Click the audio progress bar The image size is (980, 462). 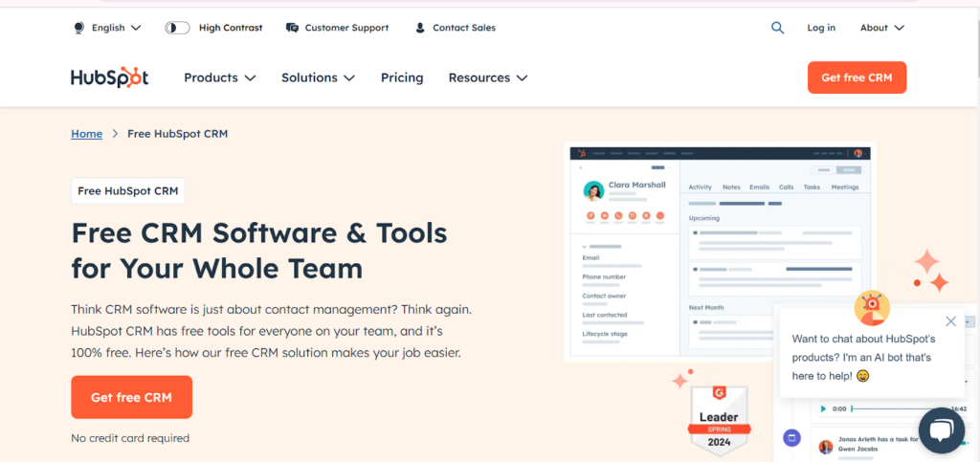[x=900, y=409]
